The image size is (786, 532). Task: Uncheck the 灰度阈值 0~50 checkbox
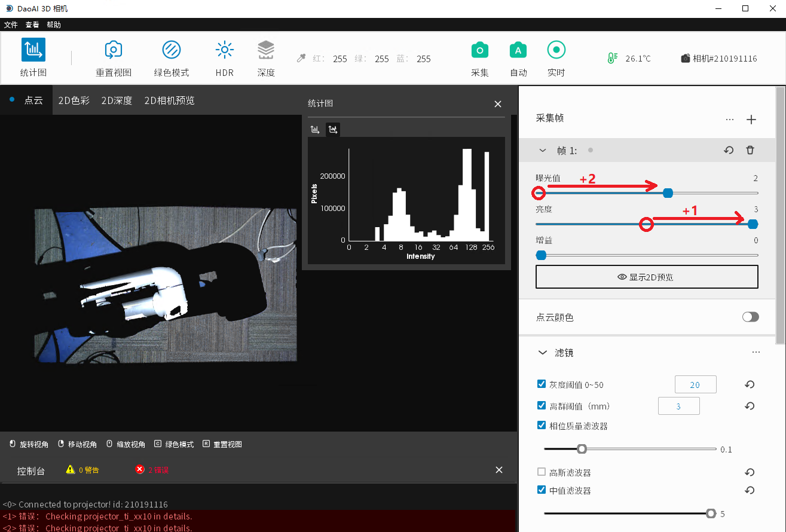tap(542, 384)
